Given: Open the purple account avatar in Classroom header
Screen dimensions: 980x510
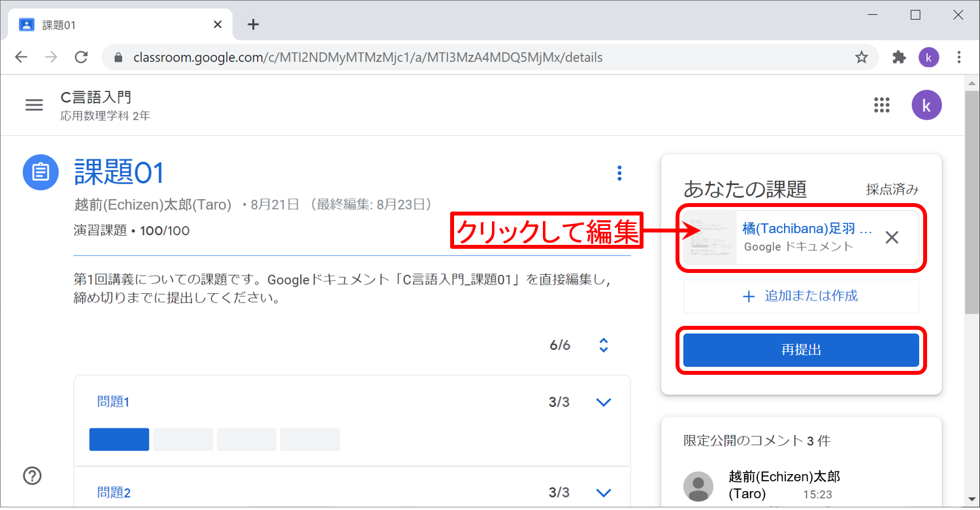Looking at the screenshot, I should pos(926,105).
